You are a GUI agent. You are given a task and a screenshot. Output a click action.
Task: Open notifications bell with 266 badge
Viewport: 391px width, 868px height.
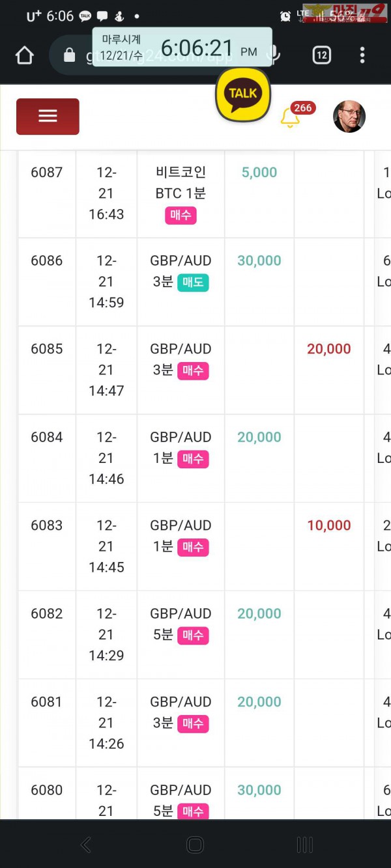(x=290, y=118)
